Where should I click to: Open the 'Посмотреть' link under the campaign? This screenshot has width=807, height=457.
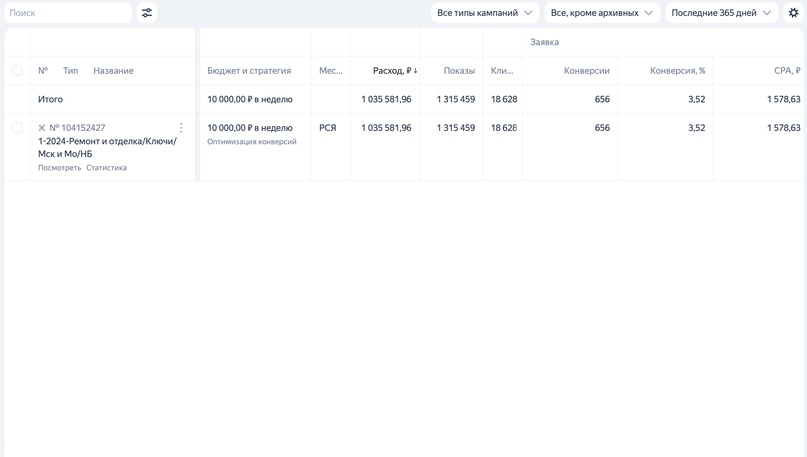click(59, 168)
